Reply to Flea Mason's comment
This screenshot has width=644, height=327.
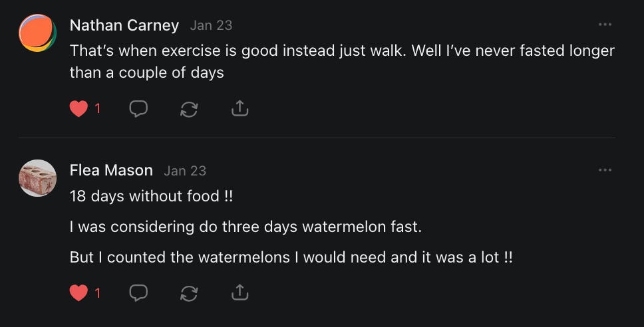point(138,292)
